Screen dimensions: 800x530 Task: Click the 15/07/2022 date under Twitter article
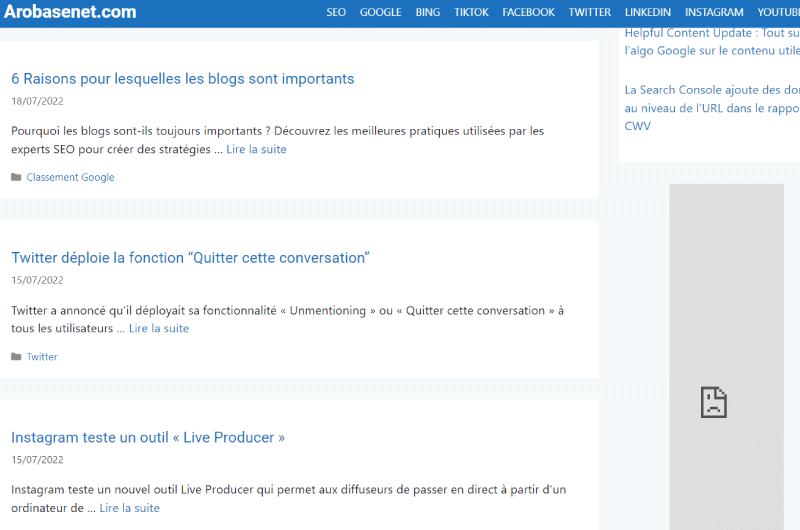pyautogui.click(x=37, y=280)
